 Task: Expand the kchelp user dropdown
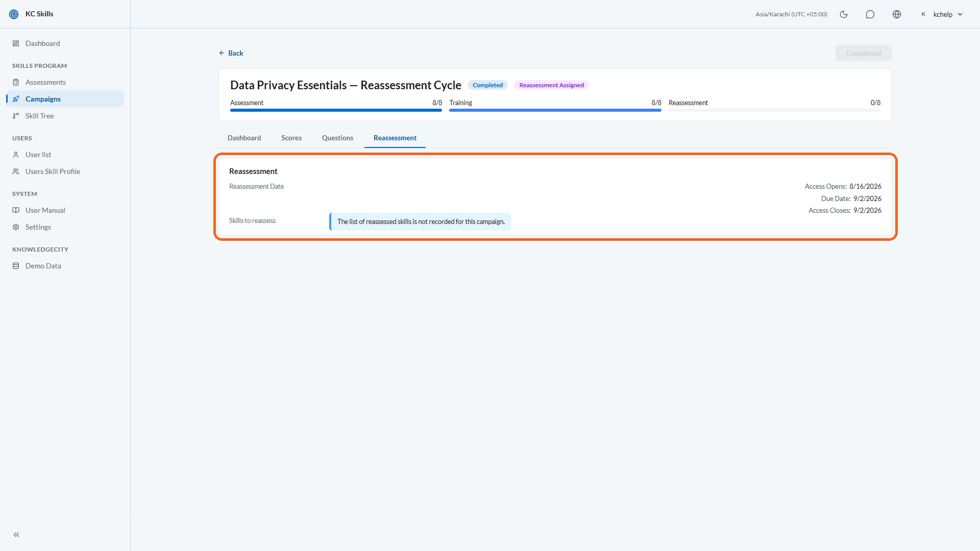pyautogui.click(x=960, y=14)
